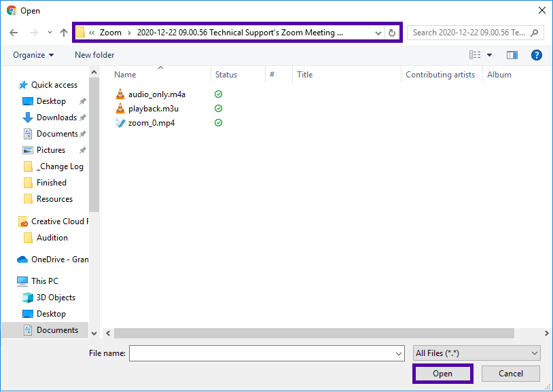Close the Open dialog
The image size is (553, 392).
click(x=542, y=11)
